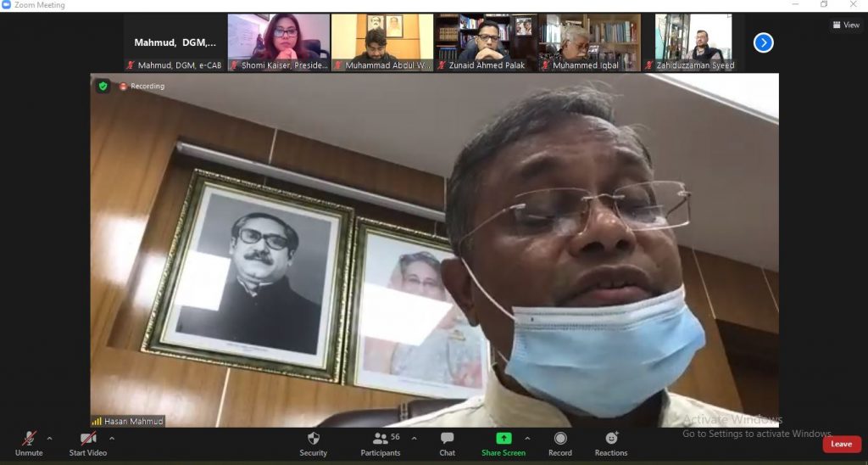Screen dimensions: 868x465
Task: Open the Security shield icon
Action: click(313, 439)
